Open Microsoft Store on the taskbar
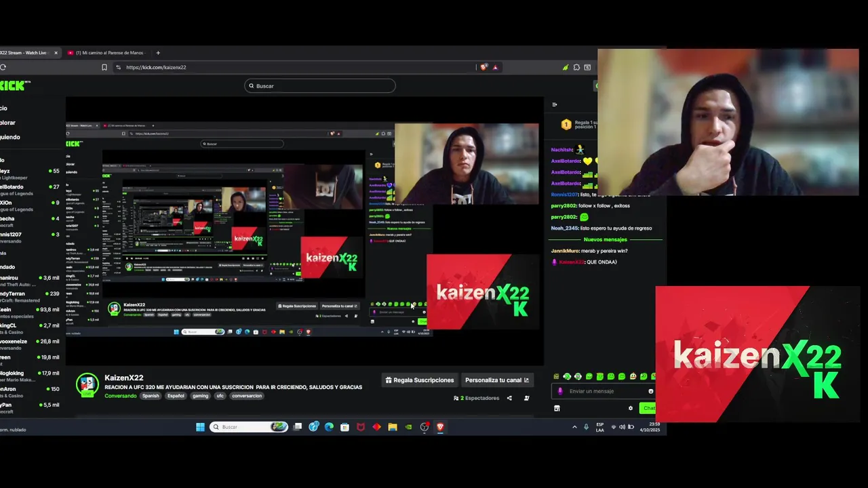The width and height of the screenshot is (868, 488). click(x=345, y=427)
